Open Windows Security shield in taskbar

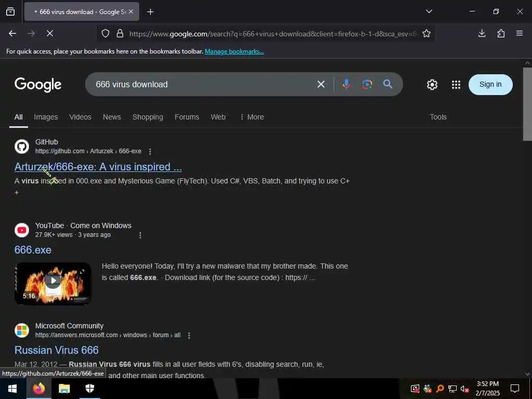[89, 389]
